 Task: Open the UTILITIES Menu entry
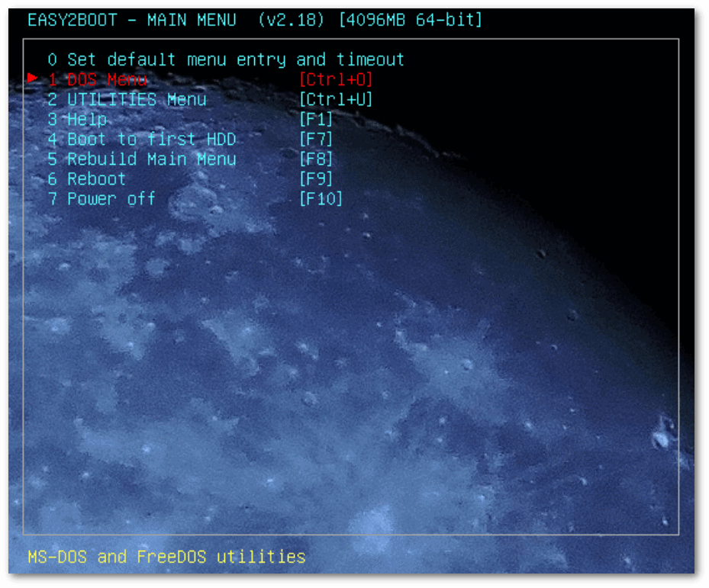(126, 99)
